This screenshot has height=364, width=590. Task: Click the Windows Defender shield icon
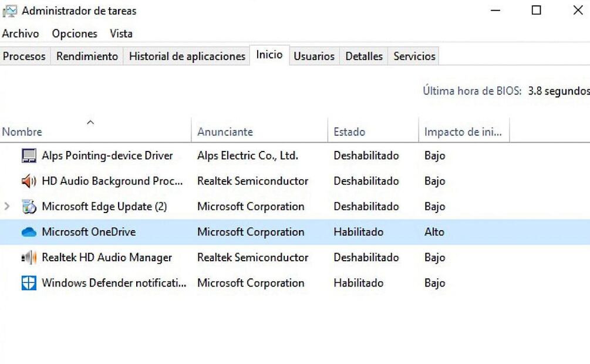tap(29, 283)
